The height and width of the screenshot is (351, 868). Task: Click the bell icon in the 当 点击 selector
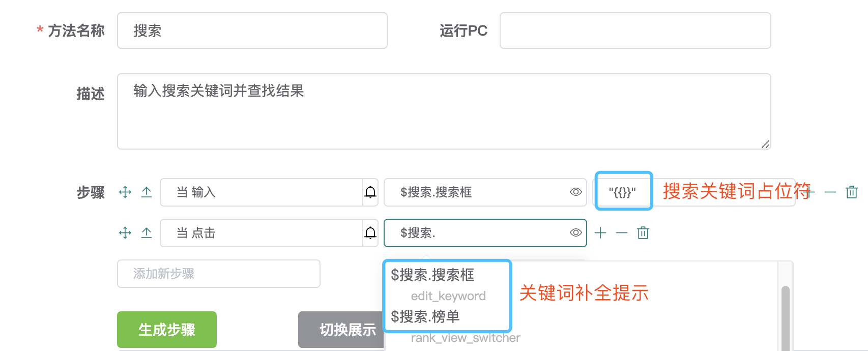coord(370,233)
